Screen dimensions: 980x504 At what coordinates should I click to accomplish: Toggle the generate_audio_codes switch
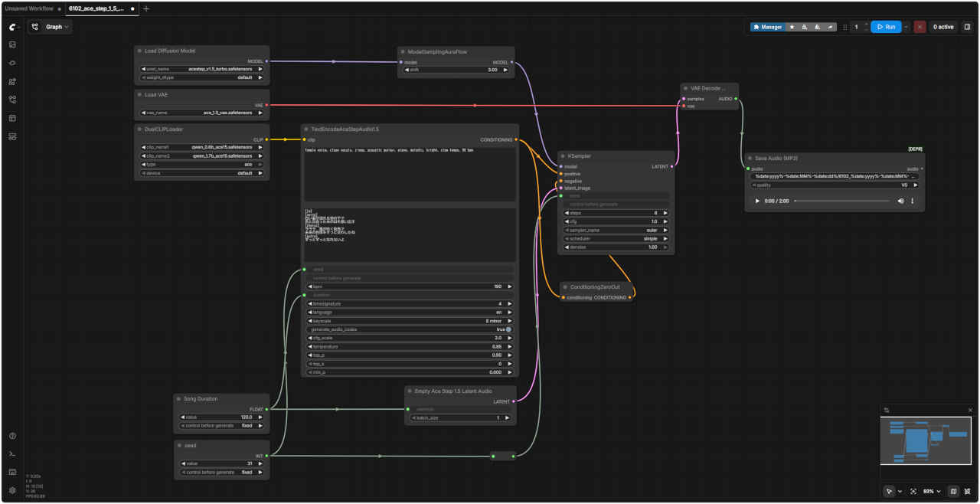pyautogui.click(x=508, y=329)
